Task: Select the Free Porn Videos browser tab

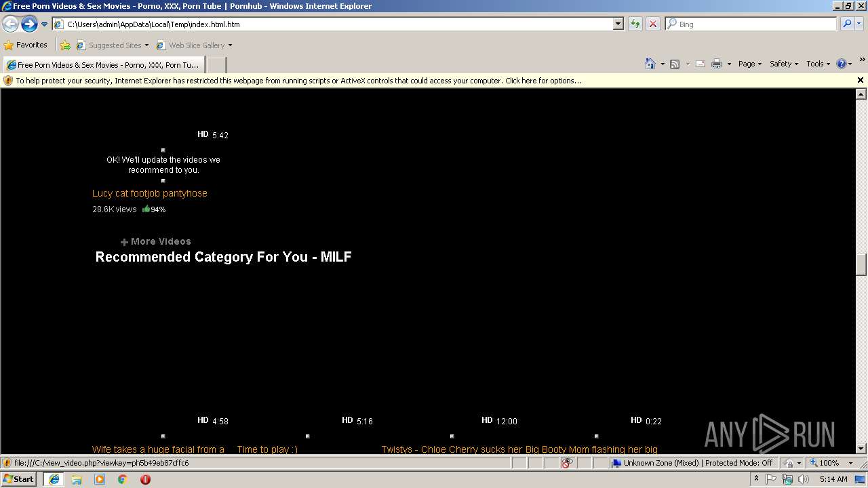Action: coord(103,65)
